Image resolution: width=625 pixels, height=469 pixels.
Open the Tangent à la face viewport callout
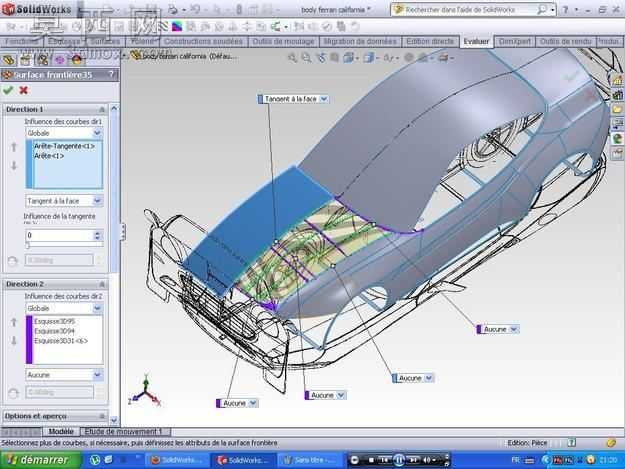pyautogui.click(x=324, y=98)
